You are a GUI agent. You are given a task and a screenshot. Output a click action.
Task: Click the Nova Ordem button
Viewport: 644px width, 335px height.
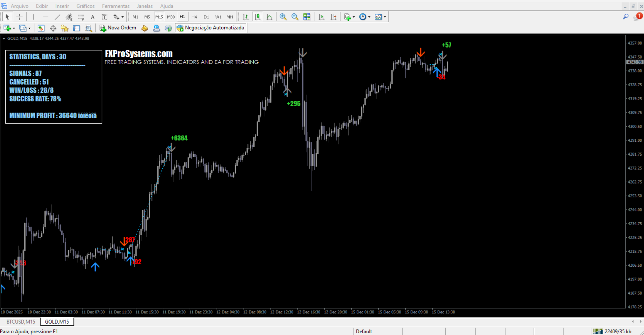click(118, 28)
